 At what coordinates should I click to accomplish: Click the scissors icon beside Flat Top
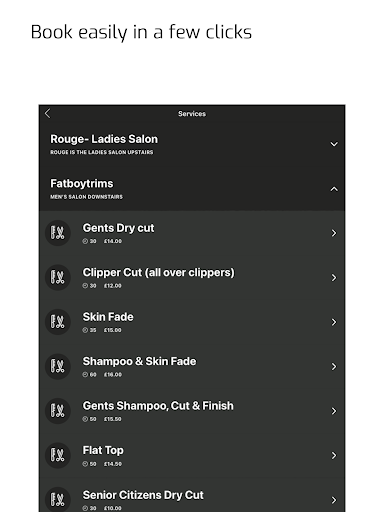[x=58, y=455]
